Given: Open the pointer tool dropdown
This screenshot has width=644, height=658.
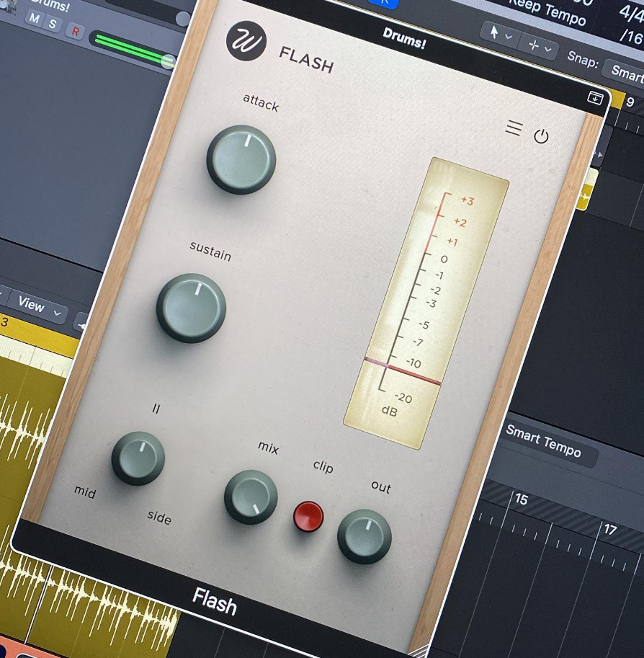Looking at the screenshot, I should tap(500, 35).
